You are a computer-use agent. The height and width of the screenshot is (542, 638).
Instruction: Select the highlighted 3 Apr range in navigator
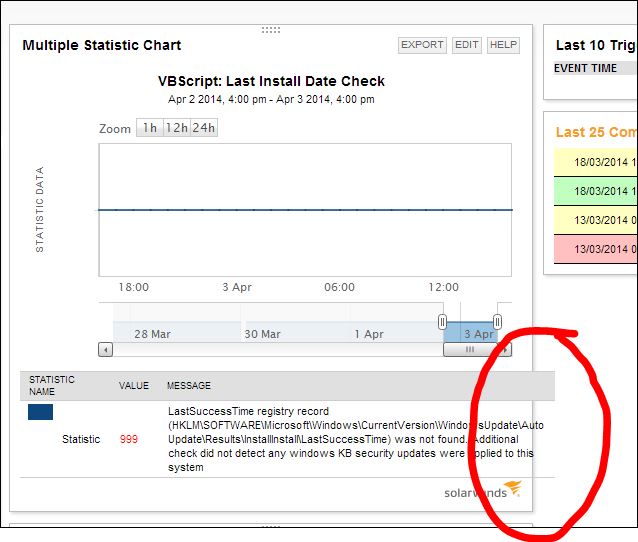[470, 332]
